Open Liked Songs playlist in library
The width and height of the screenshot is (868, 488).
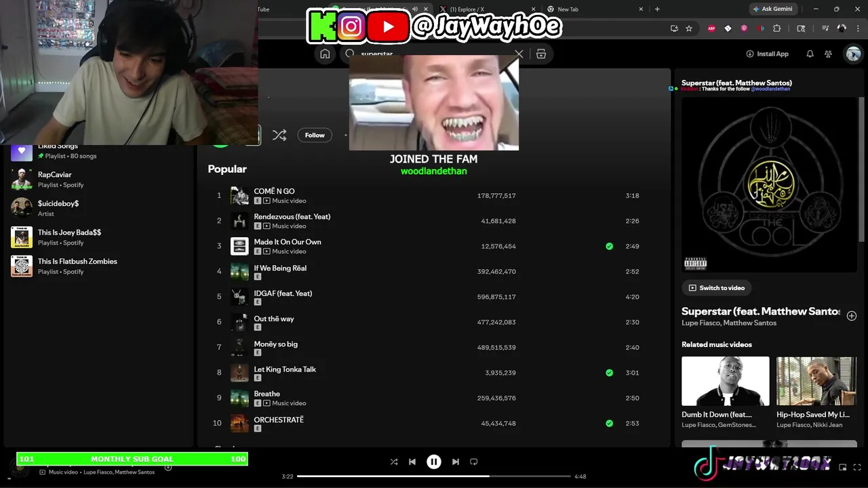pyautogui.click(x=98, y=151)
